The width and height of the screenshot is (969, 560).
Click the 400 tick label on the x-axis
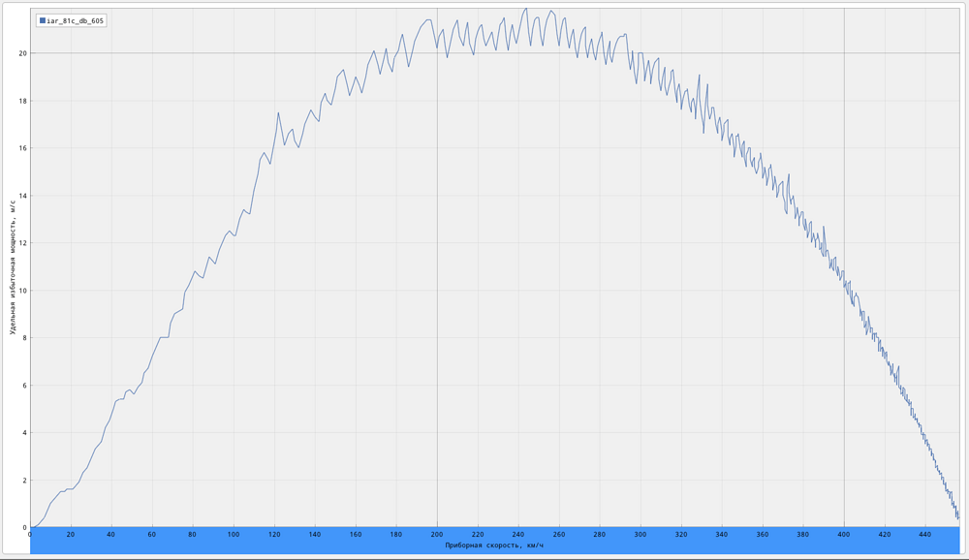pyautogui.click(x=844, y=534)
